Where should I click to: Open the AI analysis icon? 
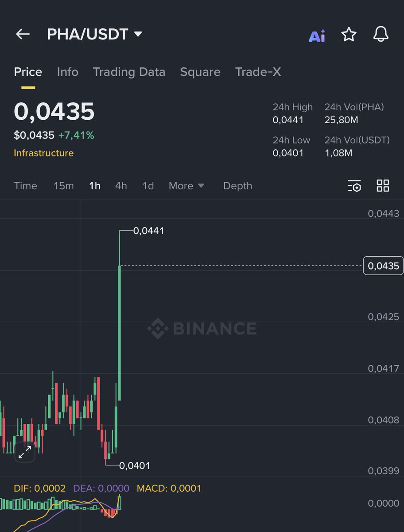pos(317,36)
